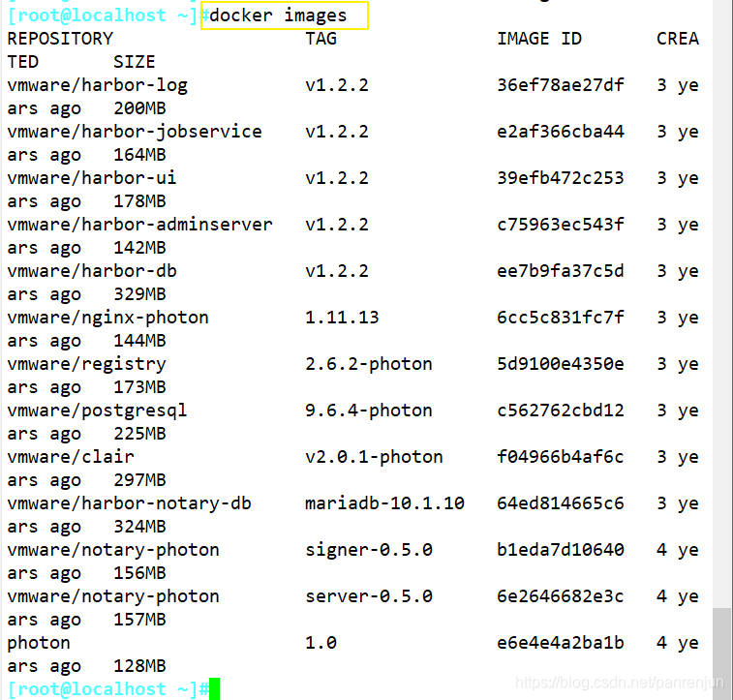Image resolution: width=733 pixels, height=700 pixels.
Task: Select the TAG column header
Action: coord(321,39)
